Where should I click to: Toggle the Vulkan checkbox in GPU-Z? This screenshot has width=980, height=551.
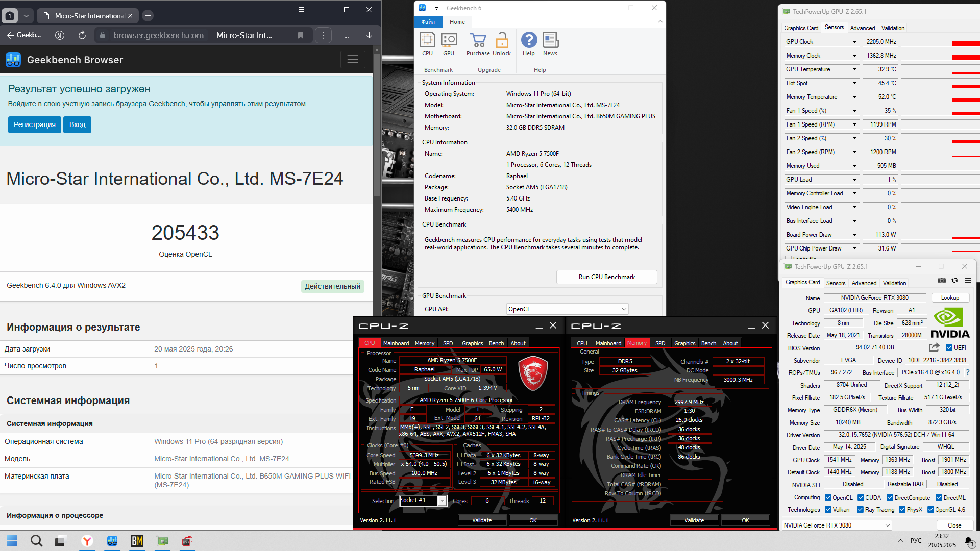pyautogui.click(x=828, y=510)
